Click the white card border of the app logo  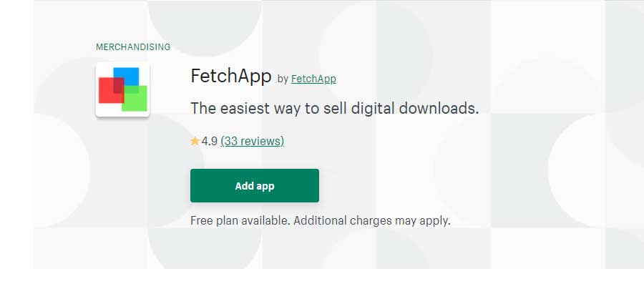coord(122,64)
